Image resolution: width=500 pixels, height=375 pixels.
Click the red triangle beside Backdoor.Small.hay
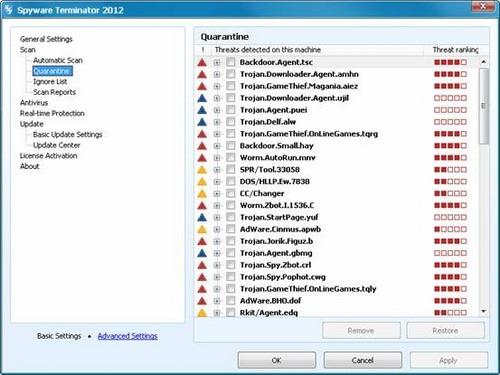click(202, 146)
